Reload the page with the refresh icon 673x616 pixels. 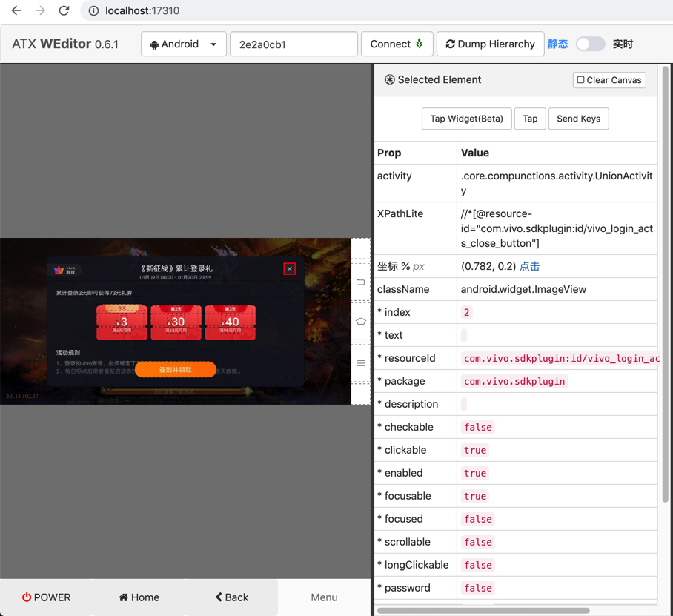click(x=64, y=10)
